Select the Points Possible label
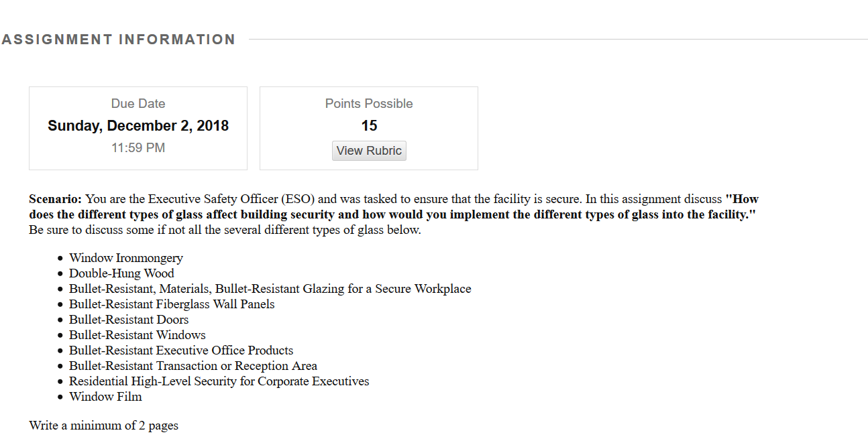The width and height of the screenshot is (868, 447). click(369, 104)
